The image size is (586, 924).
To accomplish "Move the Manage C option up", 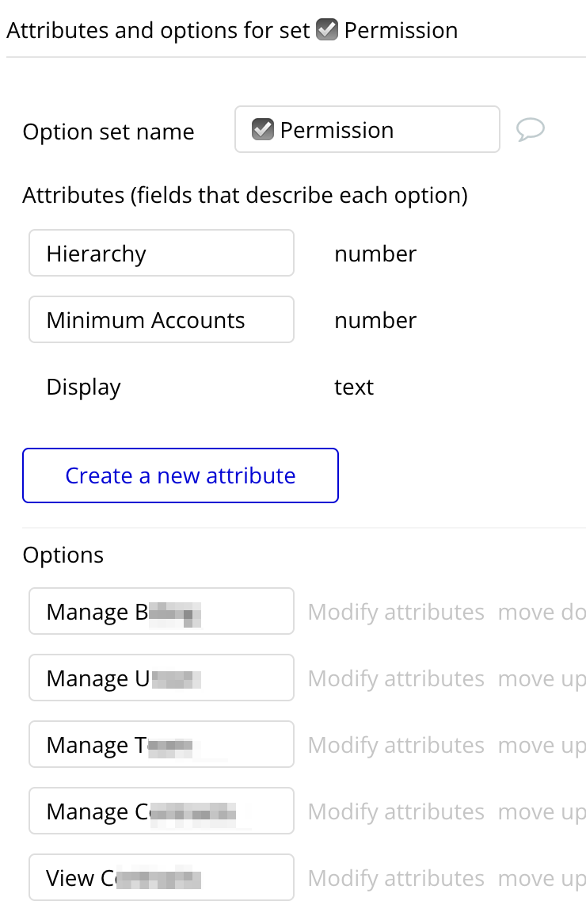I will pos(542,811).
